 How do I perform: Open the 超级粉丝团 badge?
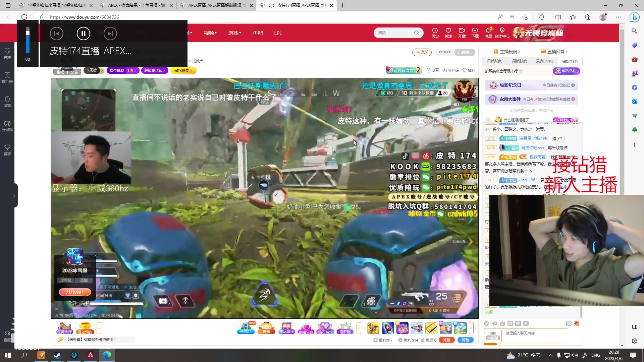click(x=154, y=70)
